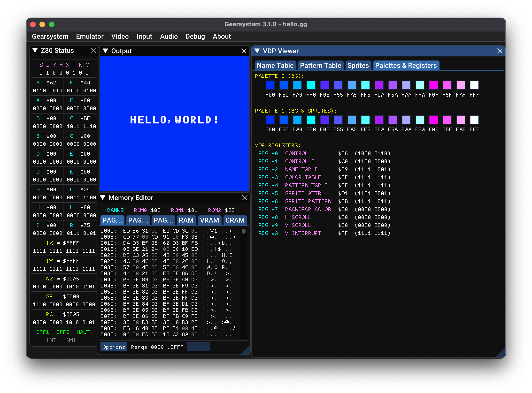This screenshot has height=393, width=532.
Task: Select the CRAM memory tab
Action: click(x=235, y=220)
